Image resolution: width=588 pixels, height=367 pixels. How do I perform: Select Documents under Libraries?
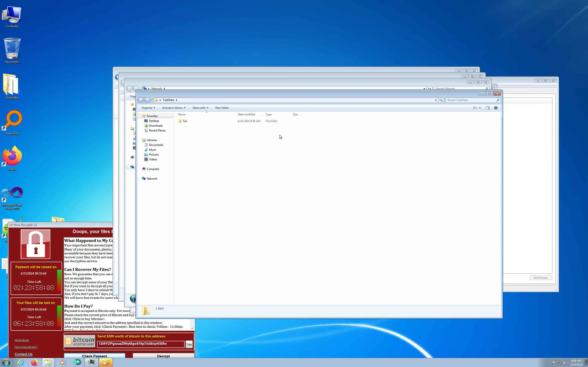point(156,145)
